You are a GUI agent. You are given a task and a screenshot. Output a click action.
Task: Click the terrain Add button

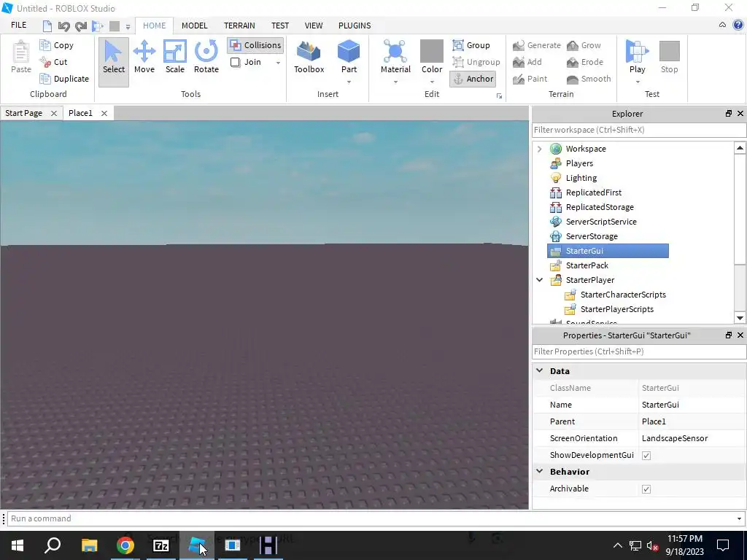527,62
